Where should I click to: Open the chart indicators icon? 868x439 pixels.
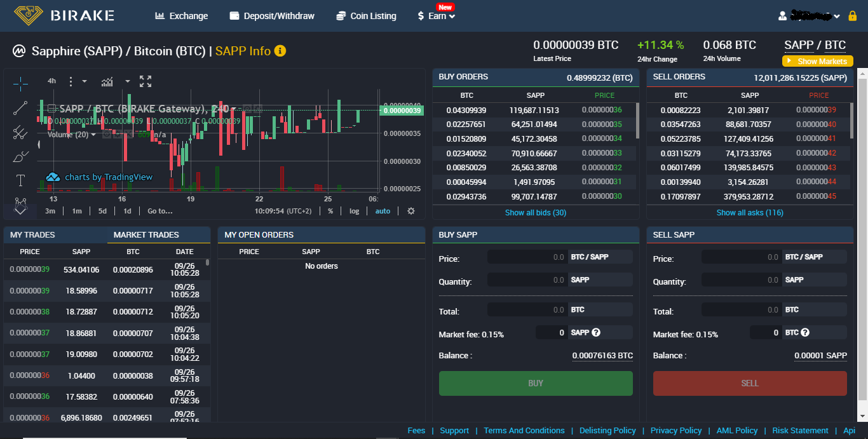pyautogui.click(x=107, y=81)
